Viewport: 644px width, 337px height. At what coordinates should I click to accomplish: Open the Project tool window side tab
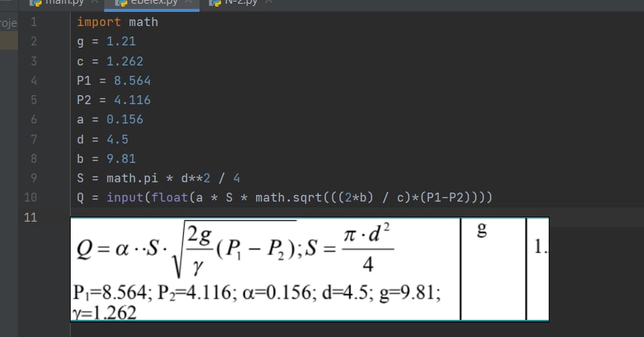click(x=8, y=23)
